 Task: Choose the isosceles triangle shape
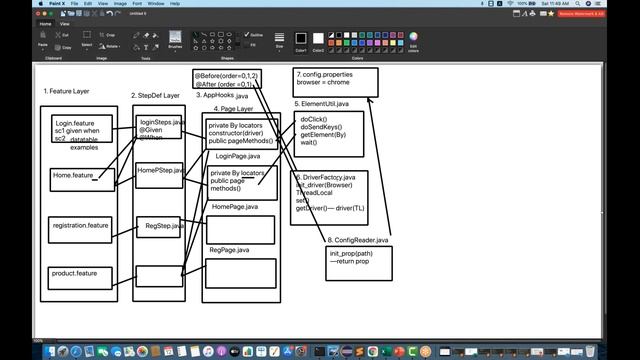[x=204, y=41]
